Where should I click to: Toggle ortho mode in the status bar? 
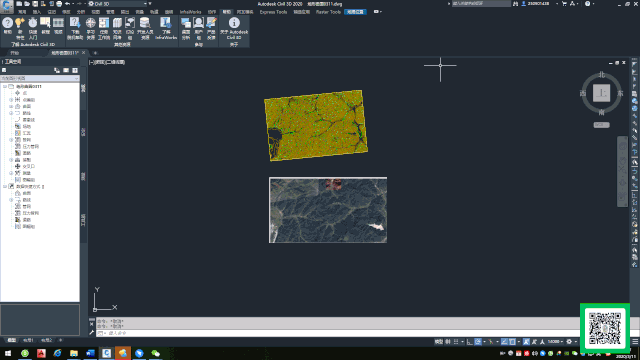(470, 342)
